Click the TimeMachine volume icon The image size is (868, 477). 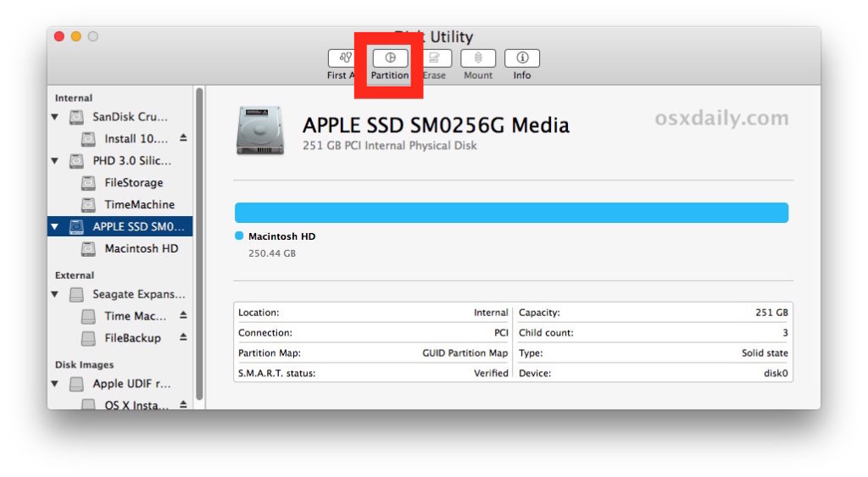pos(88,205)
